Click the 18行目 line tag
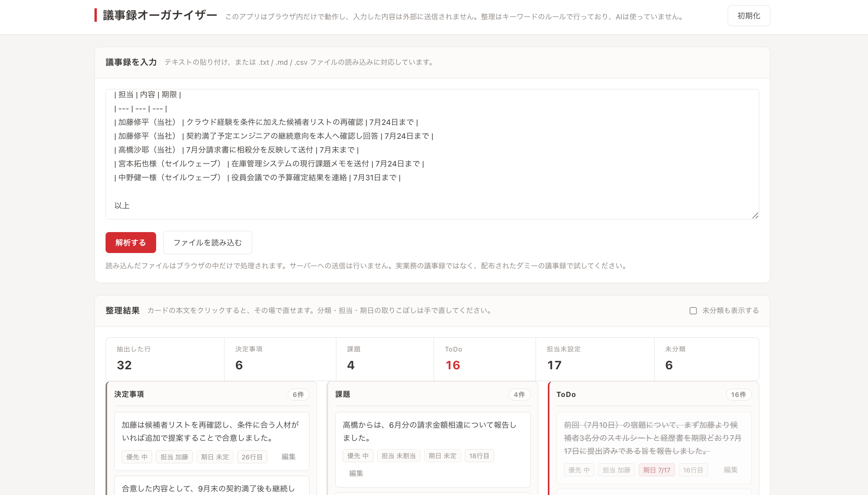The image size is (868, 495). coord(479,456)
